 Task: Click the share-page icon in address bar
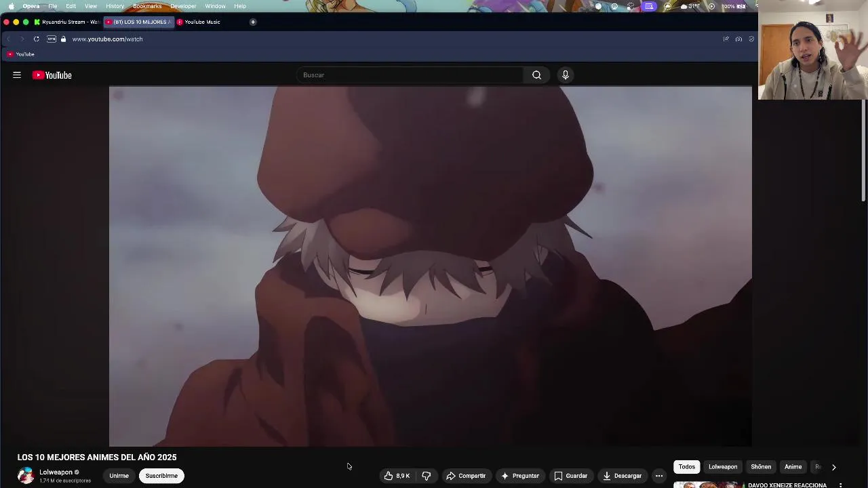726,39
